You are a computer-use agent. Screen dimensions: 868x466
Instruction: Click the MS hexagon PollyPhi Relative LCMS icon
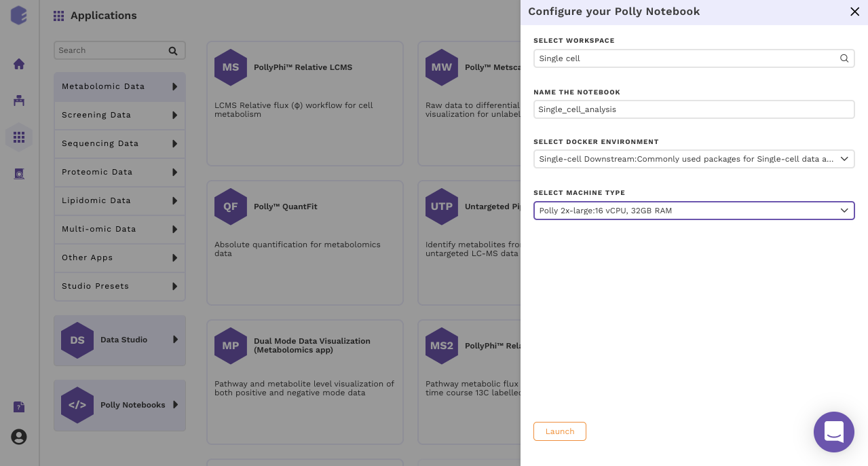[x=231, y=67]
